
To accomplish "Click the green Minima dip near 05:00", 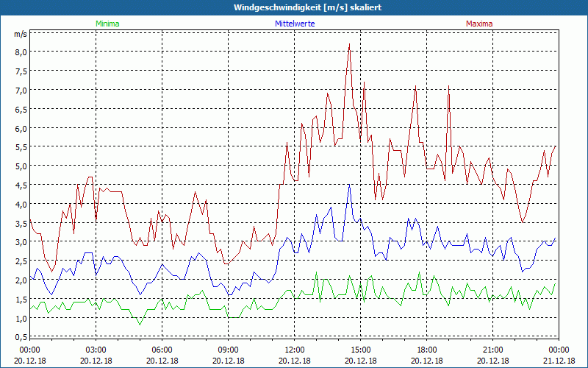I will click(x=140, y=325).
